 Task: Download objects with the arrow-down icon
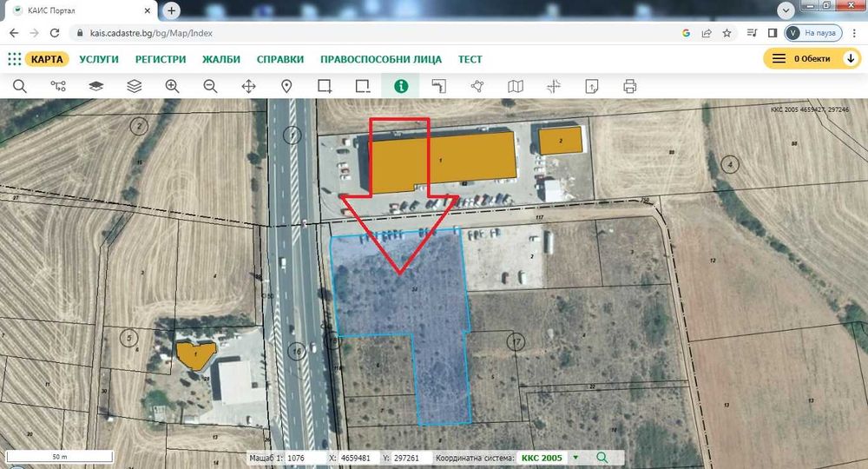pos(851,59)
